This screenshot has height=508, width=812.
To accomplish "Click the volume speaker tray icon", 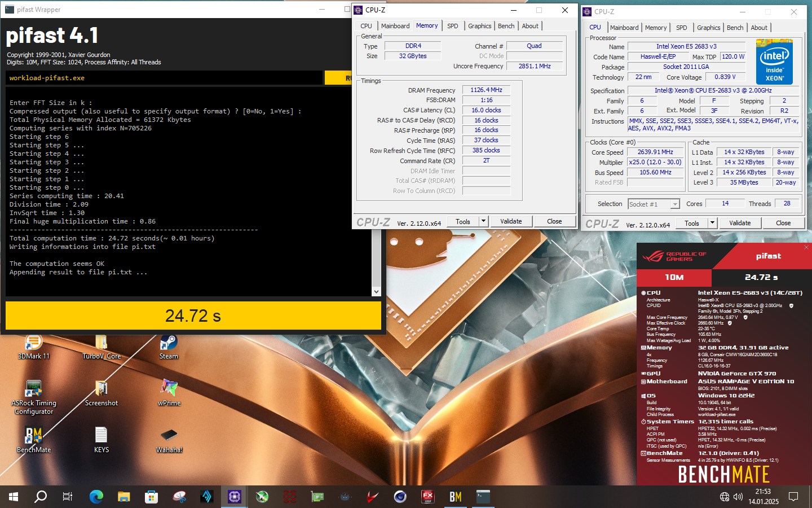I will coord(738,497).
